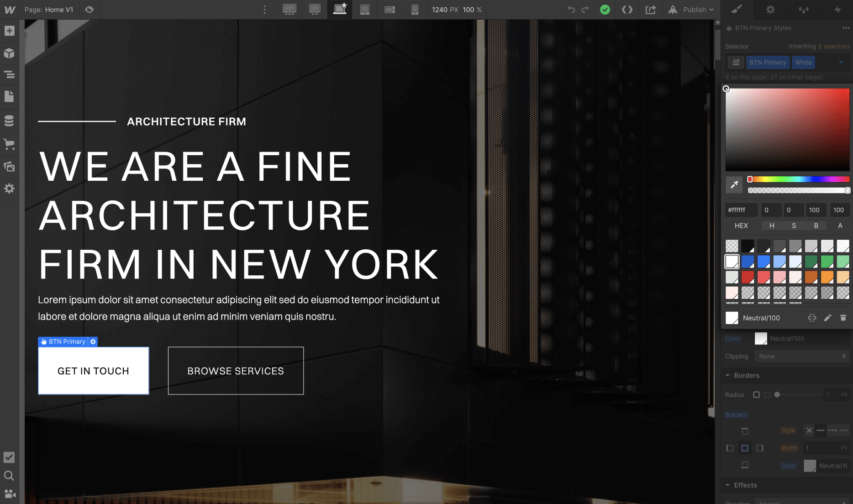Open the Add Elements panel
This screenshot has width=853, height=504.
tap(10, 31)
